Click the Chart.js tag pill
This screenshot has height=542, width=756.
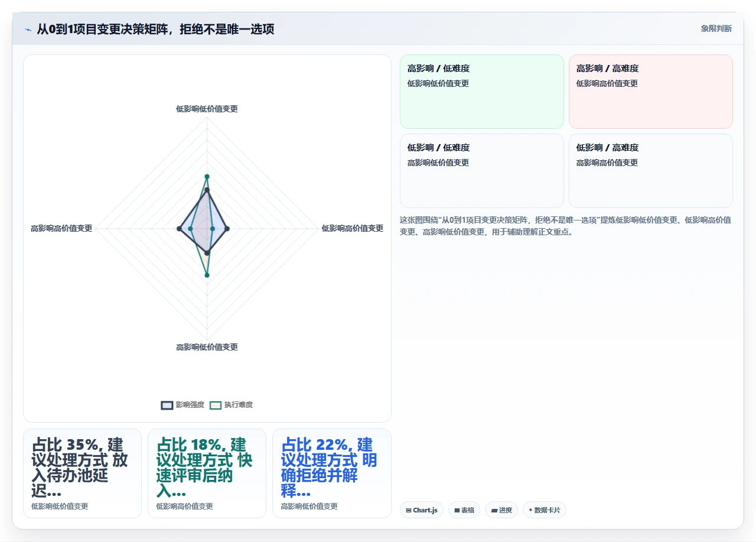(x=422, y=509)
